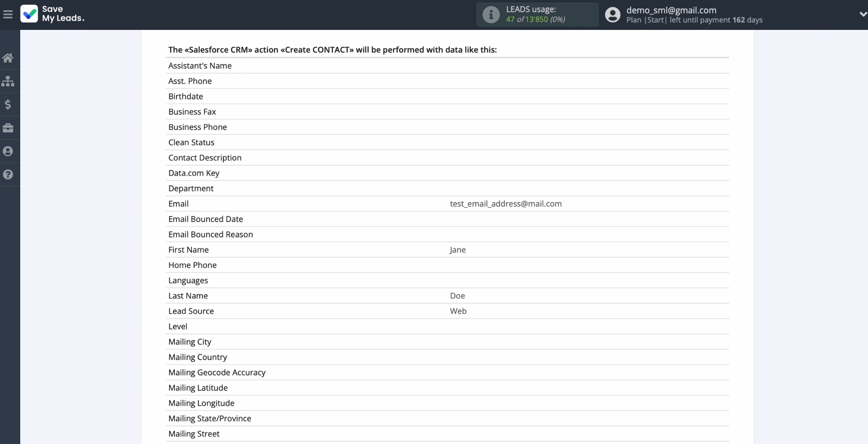Click the Mailing State/Province row label
The width and height of the screenshot is (868, 444).
click(x=210, y=418)
